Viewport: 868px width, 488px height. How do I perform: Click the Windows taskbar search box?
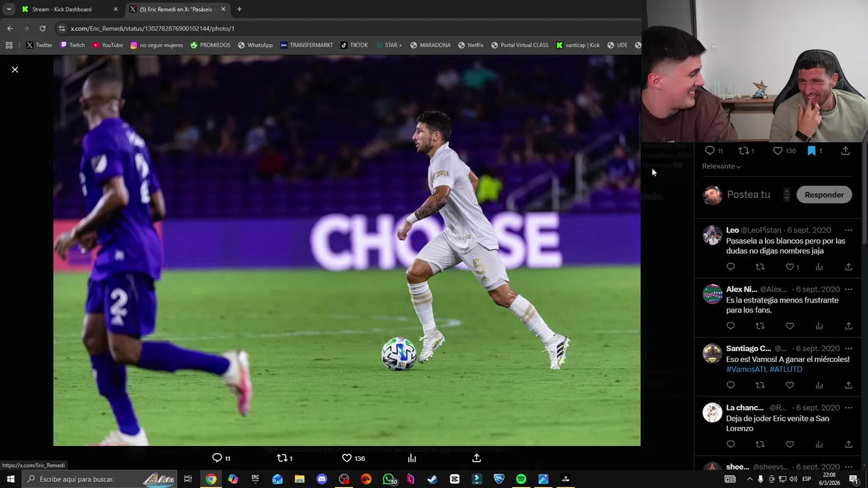[x=100, y=479]
